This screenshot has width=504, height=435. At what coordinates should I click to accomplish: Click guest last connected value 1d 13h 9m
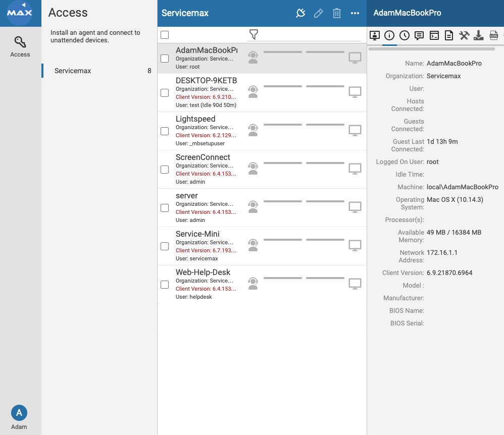coord(442,141)
